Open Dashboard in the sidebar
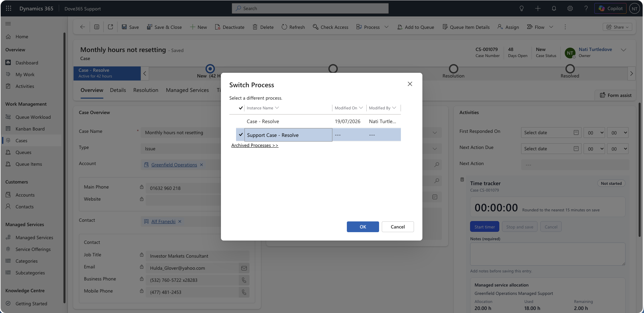The height and width of the screenshot is (313, 644). click(27, 63)
